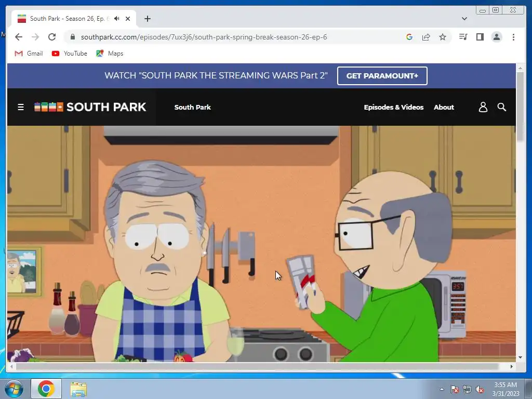Open the Chrome profile avatar

pos(496,37)
